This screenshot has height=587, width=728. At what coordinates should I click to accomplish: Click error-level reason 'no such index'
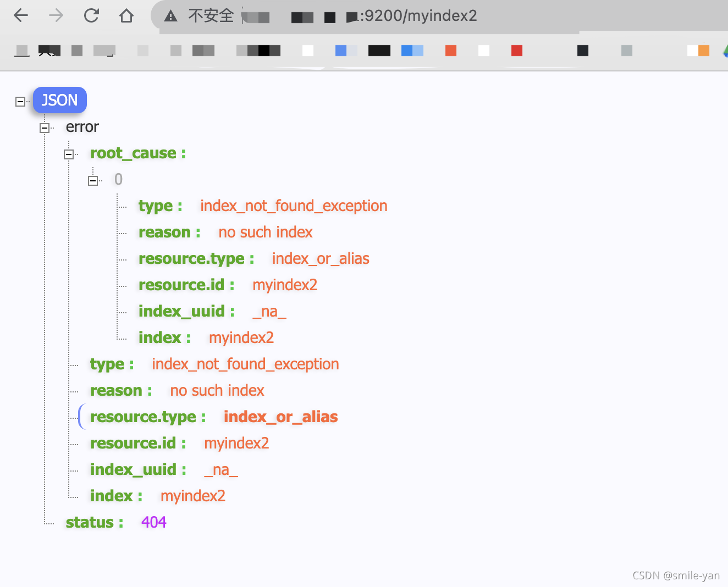pos(217,391)
